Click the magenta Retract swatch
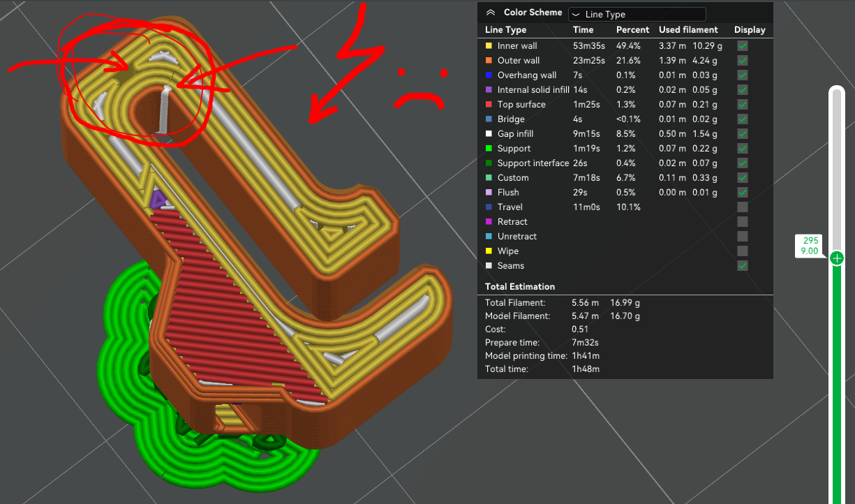This screenshot has height=504, width=855. click(489, 222)
